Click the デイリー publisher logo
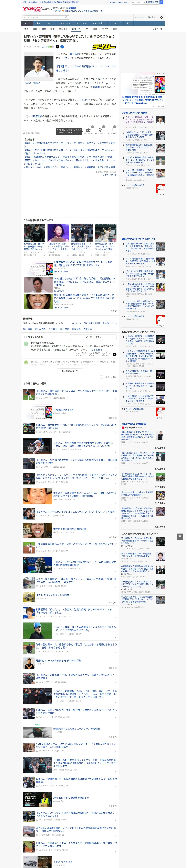 click(104, 47)
